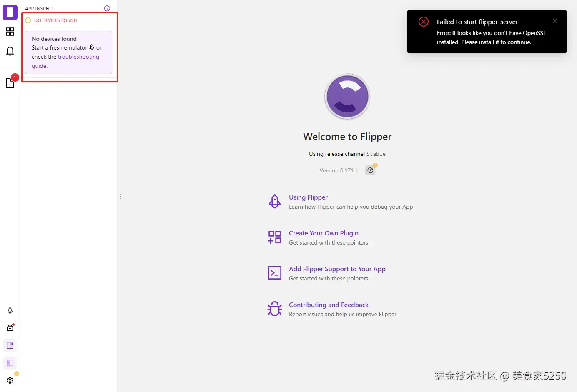Click Create Your Own Plugin grid icon
This screenshot has width=577, height=392.
pyautogui.click(x=275, y=237)
